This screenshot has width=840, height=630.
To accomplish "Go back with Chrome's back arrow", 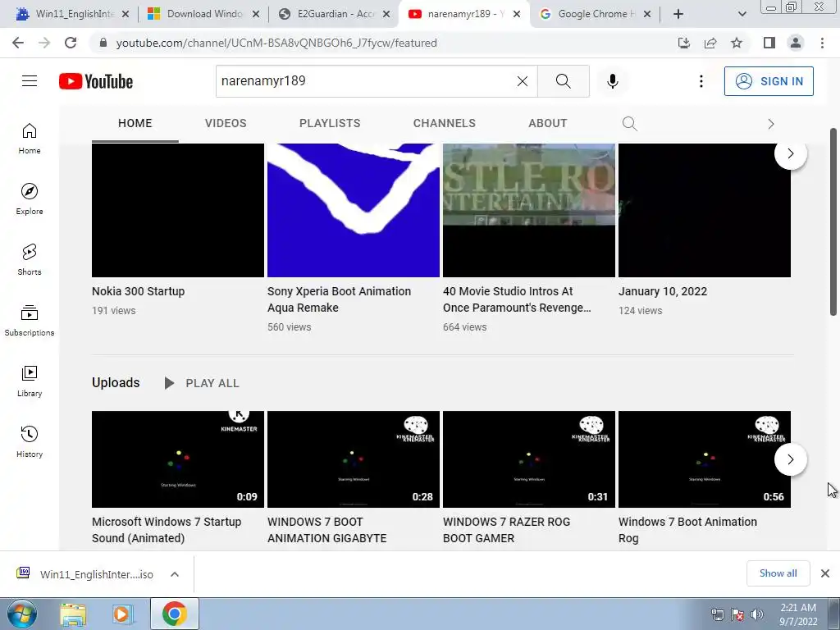I will [x=18, y=43].
